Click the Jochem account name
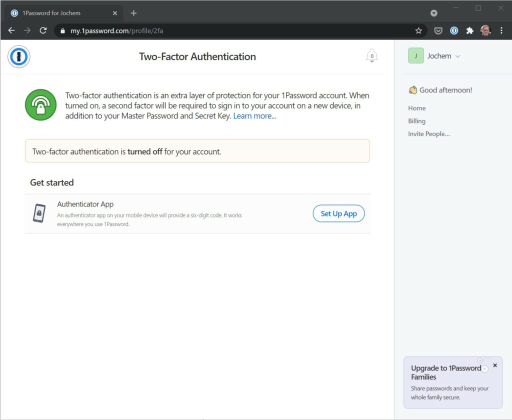 (x=439, y=56)
